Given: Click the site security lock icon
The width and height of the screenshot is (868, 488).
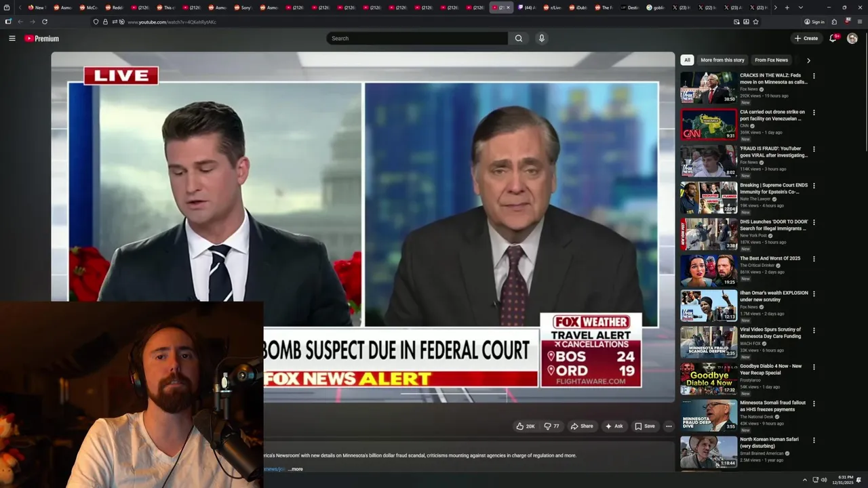Looking at the screenshot, I should 105,22.
